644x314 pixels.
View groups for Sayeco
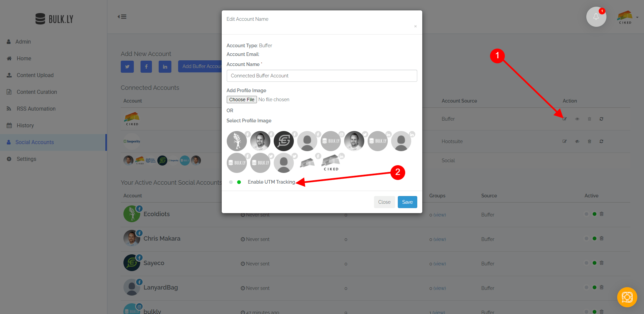point(439,264)
